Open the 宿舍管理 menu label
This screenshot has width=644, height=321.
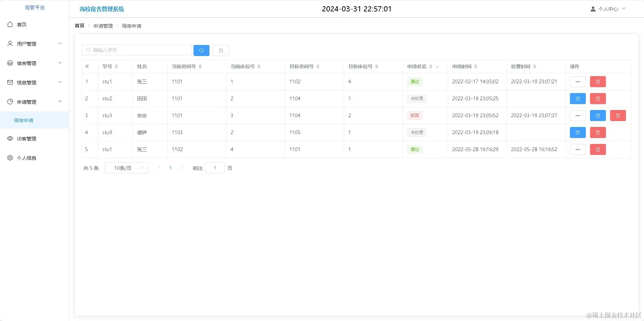tap(27, 63)
